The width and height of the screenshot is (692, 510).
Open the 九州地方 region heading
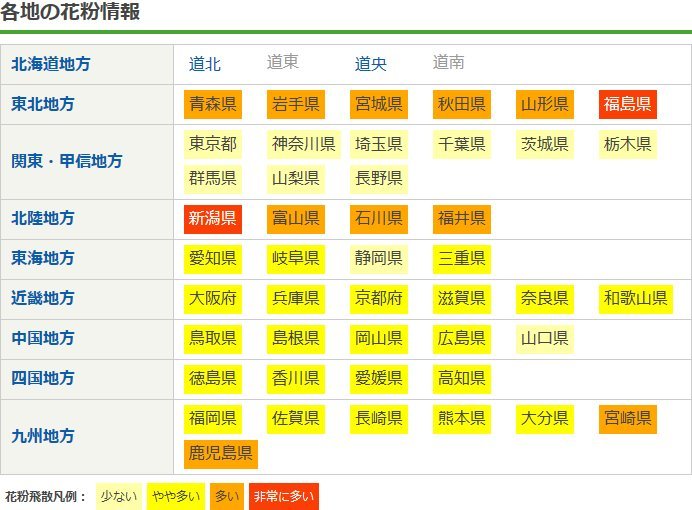click(x=43, y=436)
